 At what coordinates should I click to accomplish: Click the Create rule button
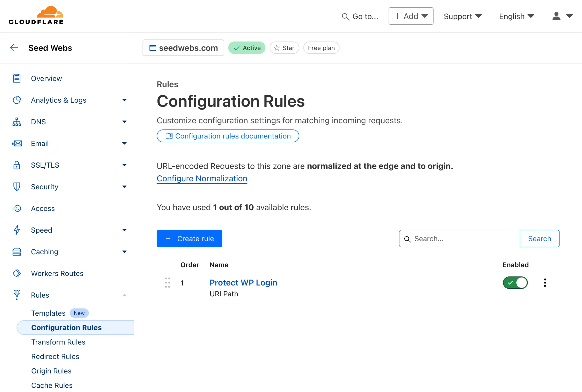189,239
